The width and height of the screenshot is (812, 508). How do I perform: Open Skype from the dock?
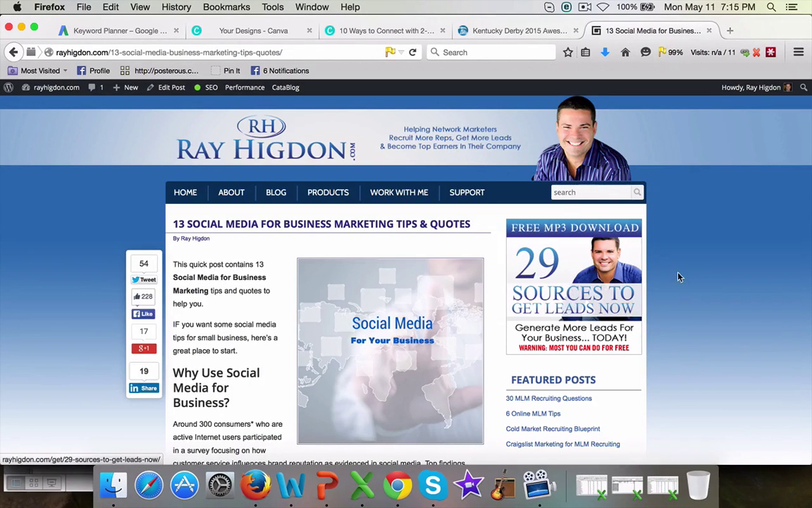pyautogui.click(x=433, y=485)
